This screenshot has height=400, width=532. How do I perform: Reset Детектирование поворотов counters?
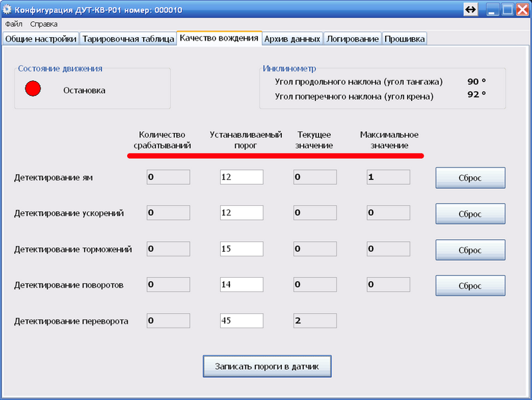470,286
